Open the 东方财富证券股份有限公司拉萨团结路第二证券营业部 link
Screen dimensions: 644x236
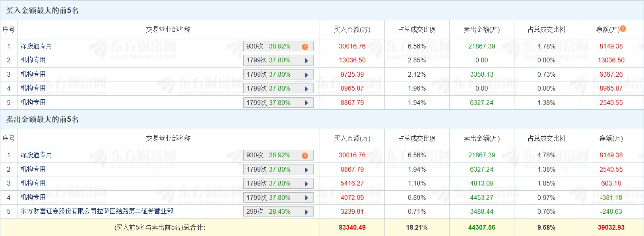97,211
